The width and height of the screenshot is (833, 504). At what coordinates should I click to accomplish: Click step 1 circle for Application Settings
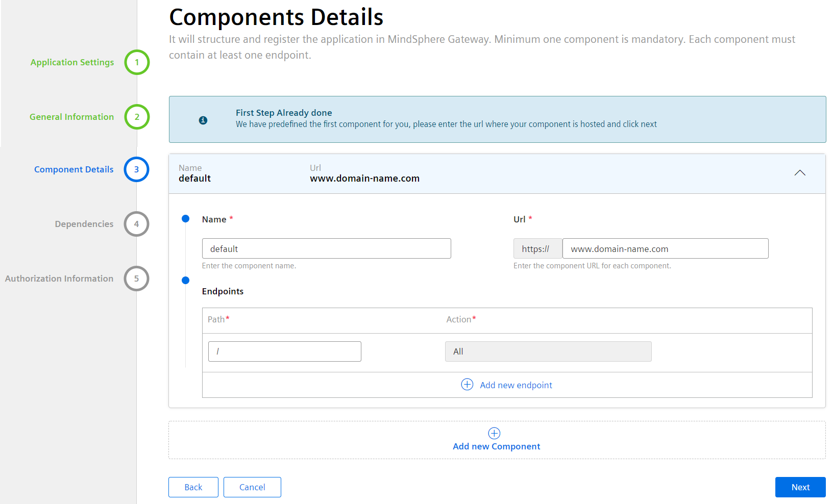click(137, 62)
